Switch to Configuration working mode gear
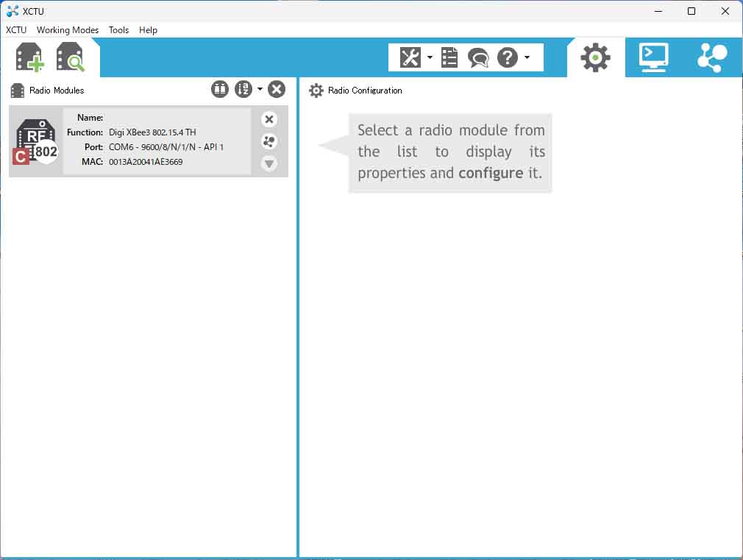The image size is (743, 560). pyautogui.click(x=596, y=57)
